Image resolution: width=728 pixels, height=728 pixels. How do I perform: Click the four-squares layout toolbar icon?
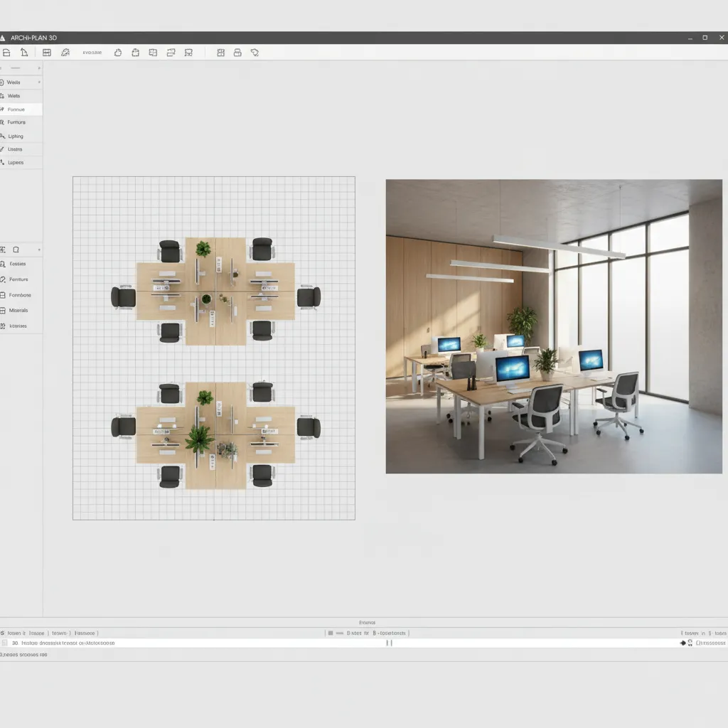[x=221, y=53]
